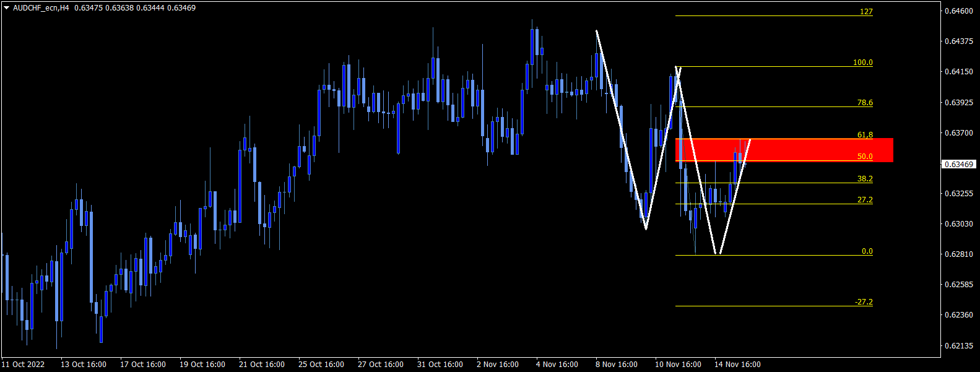Click the 4 Nov 16:00 time label
Image resolution: width=980 pixels, height=372 pixels.
(557, 365)
